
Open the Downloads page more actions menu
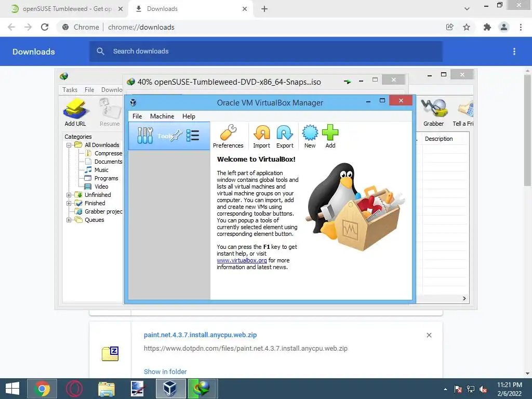tap(514, 51)
